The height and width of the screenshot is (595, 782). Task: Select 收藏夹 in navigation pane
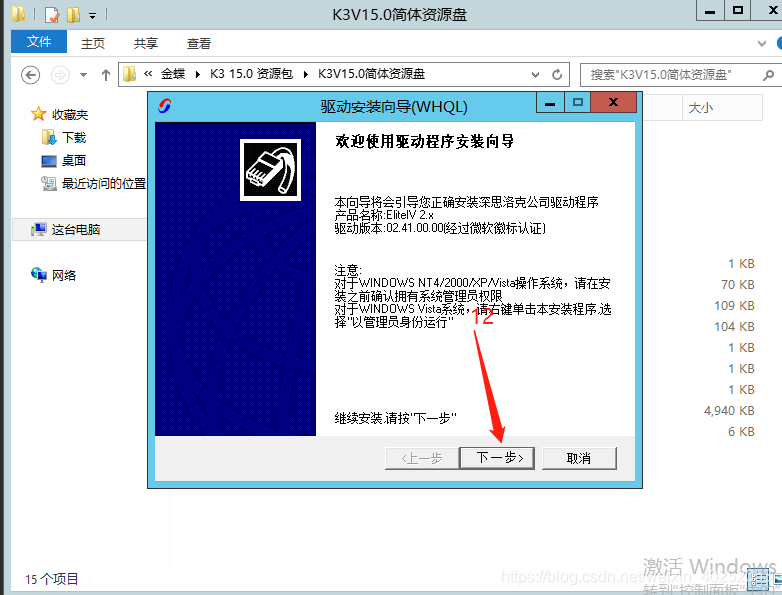(70, 115)
